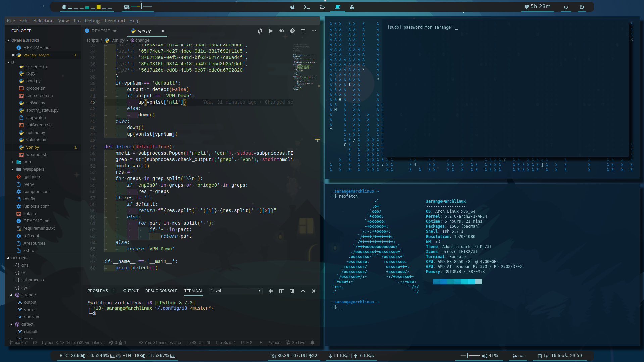Image resolution: width=644 pixels, height=362 pixels.
Task: Click the LF line ending indicator
Action: [260, 343]
